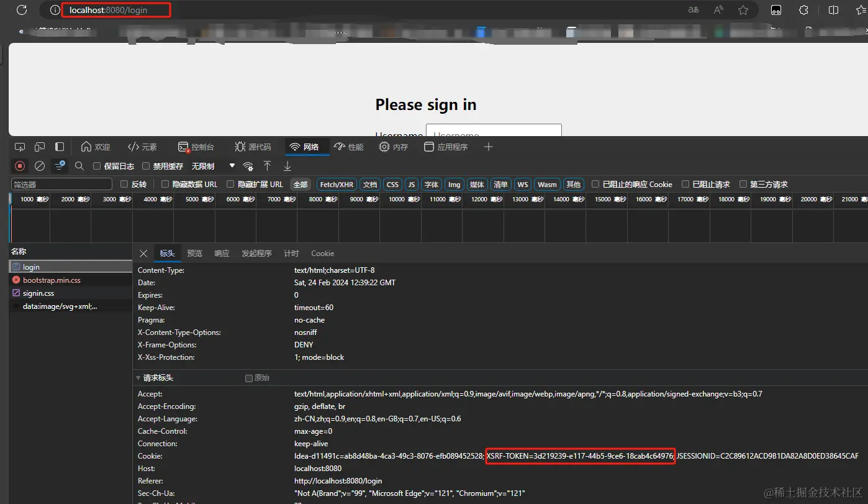Open split screen view icon
Screen dimensions: 868x504
point(833,10)
